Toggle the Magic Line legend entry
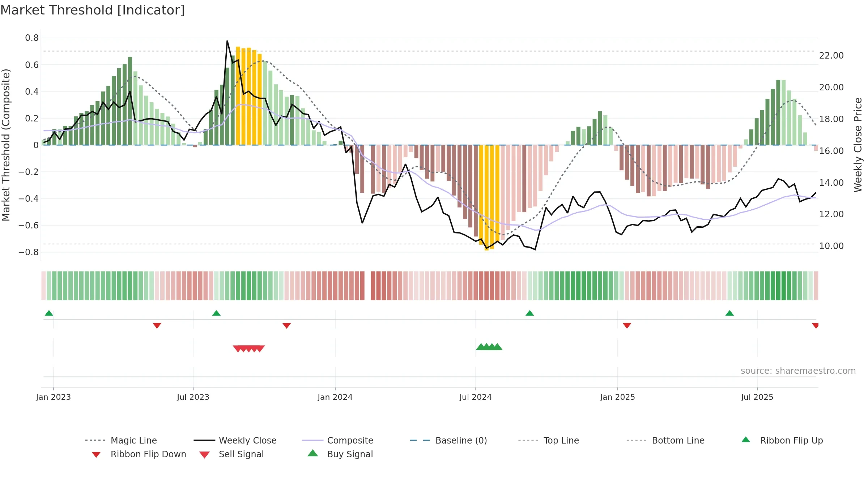 (x=121, y=440)
